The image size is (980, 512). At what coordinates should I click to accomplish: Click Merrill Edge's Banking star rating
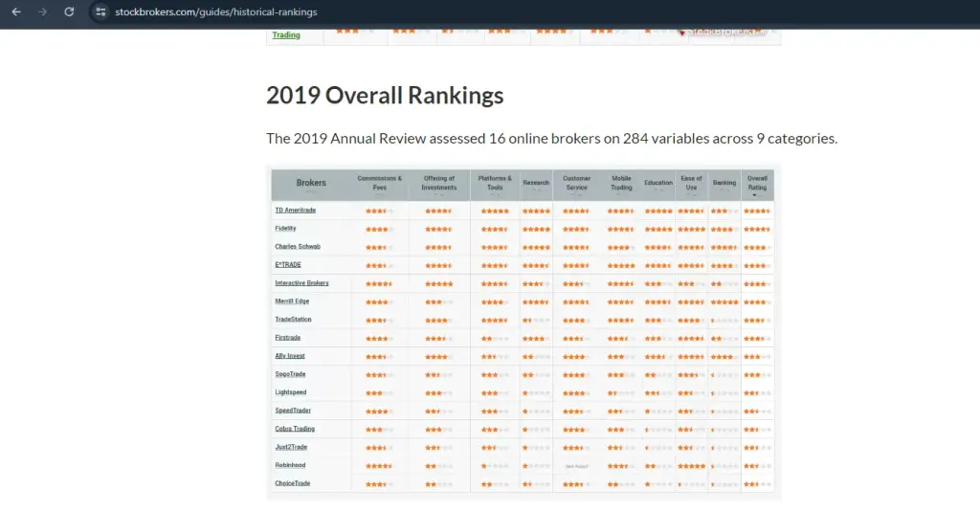coord(724,302)
